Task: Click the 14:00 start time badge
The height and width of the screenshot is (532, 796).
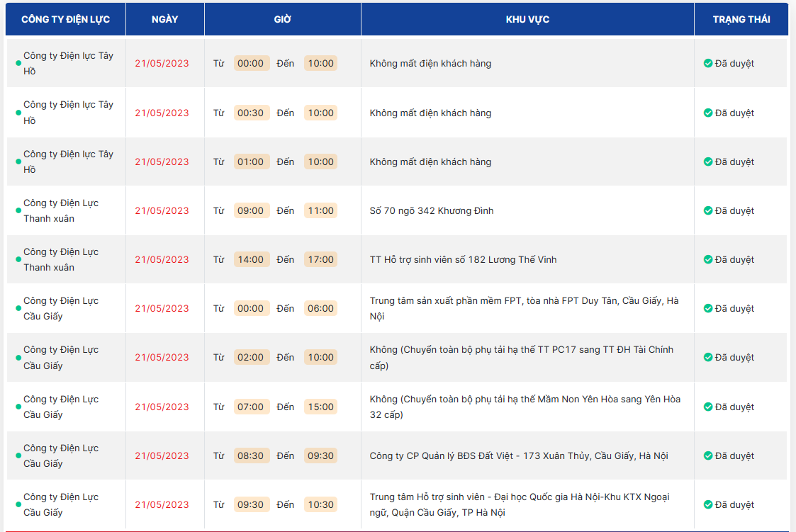Action: point(251,259)
